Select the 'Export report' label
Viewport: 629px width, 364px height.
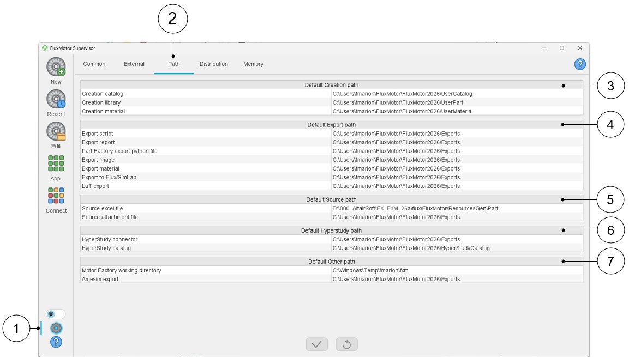98,142
